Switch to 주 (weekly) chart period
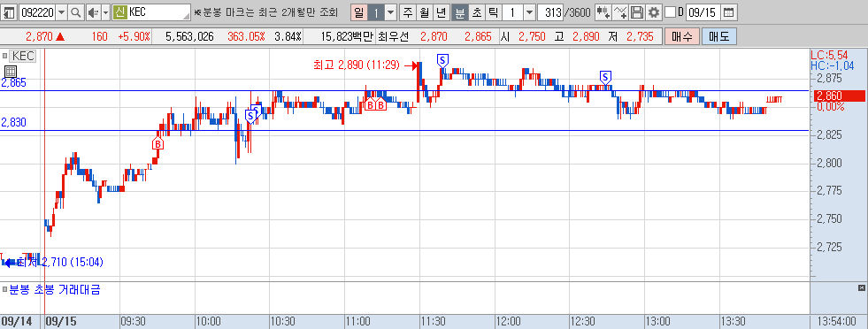 coord(408,11)
